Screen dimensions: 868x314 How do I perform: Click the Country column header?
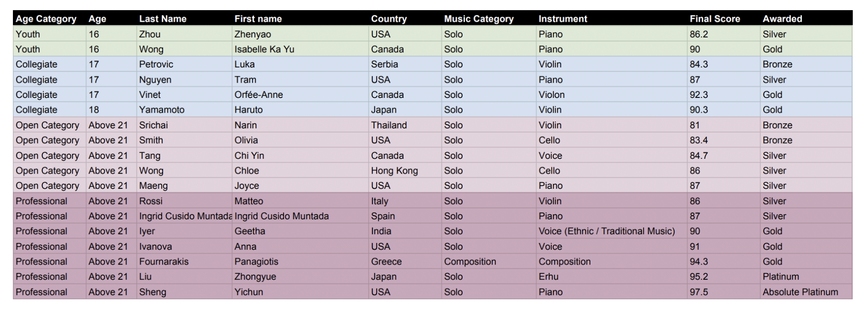tap(389, 19)
